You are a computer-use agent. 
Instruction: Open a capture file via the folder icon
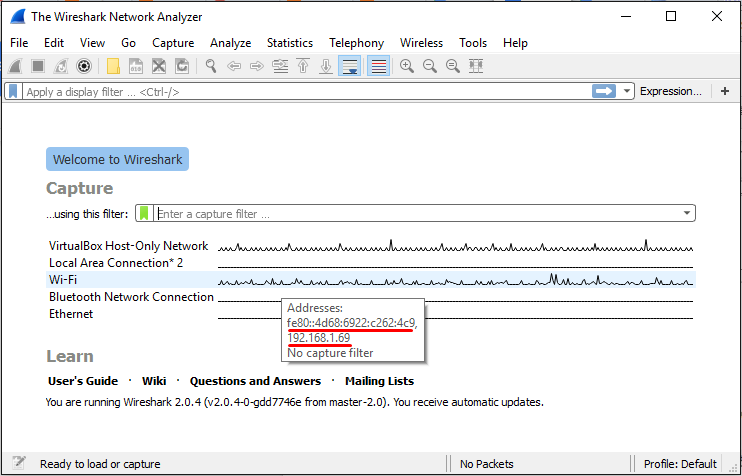coord(113,66)
